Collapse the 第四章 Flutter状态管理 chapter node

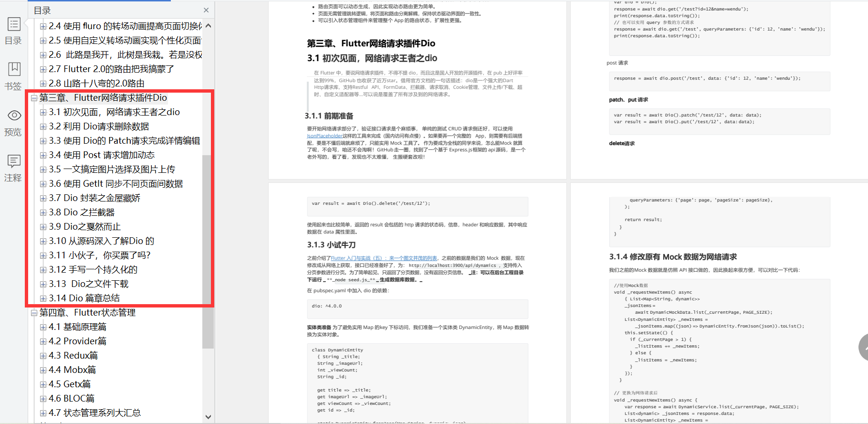click(x=34, y=313)
